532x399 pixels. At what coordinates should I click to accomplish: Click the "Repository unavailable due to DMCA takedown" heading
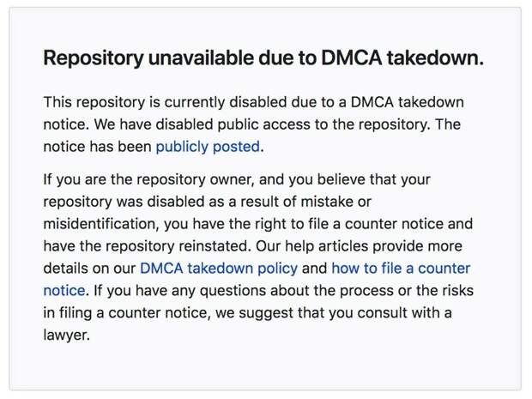(263, 58)
